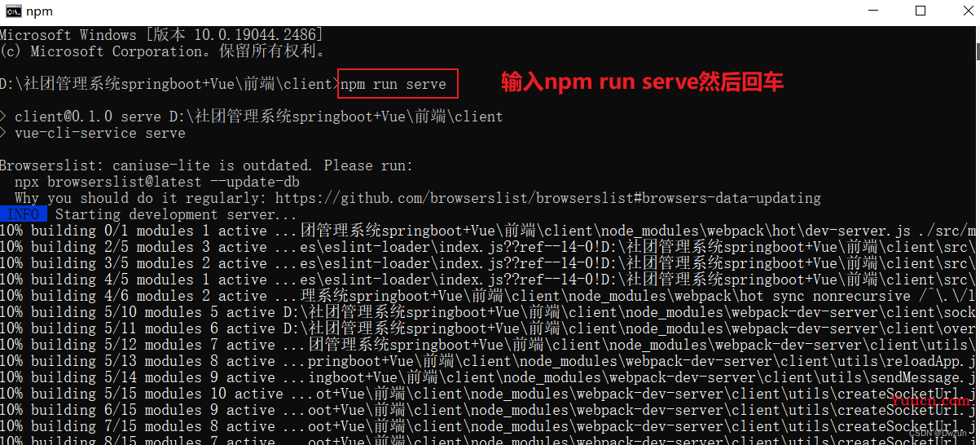
Task: Click the "building 5/15 modules" line
Action: click(488, 394)
